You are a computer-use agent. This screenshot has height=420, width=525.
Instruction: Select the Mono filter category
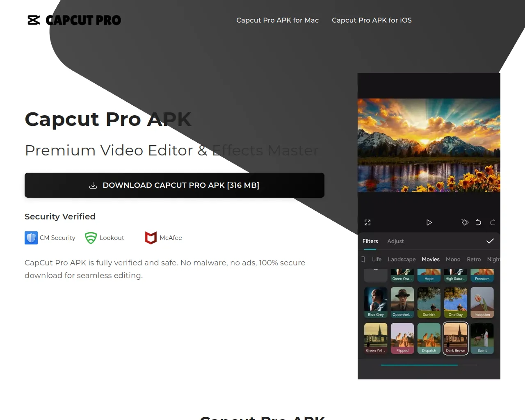pyautogui.click(x=453, y=259)
